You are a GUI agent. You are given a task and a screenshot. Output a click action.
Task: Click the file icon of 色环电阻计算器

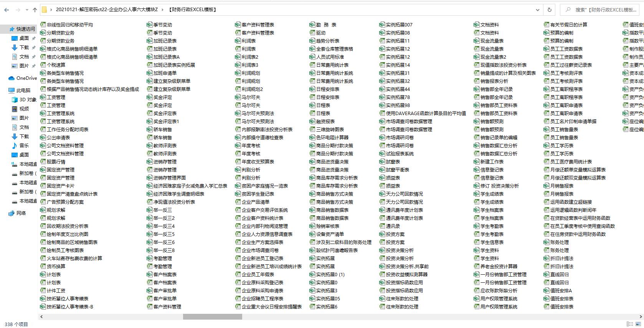click(x=312, y=137)
